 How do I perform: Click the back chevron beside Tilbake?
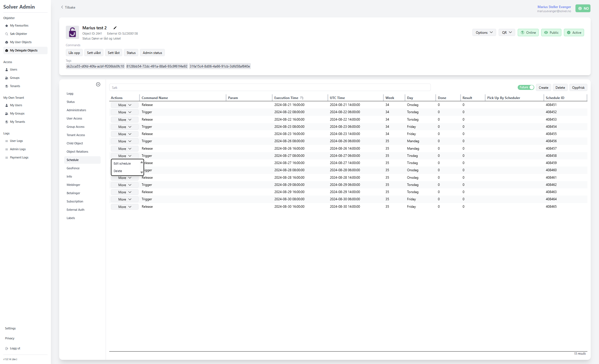62,7
